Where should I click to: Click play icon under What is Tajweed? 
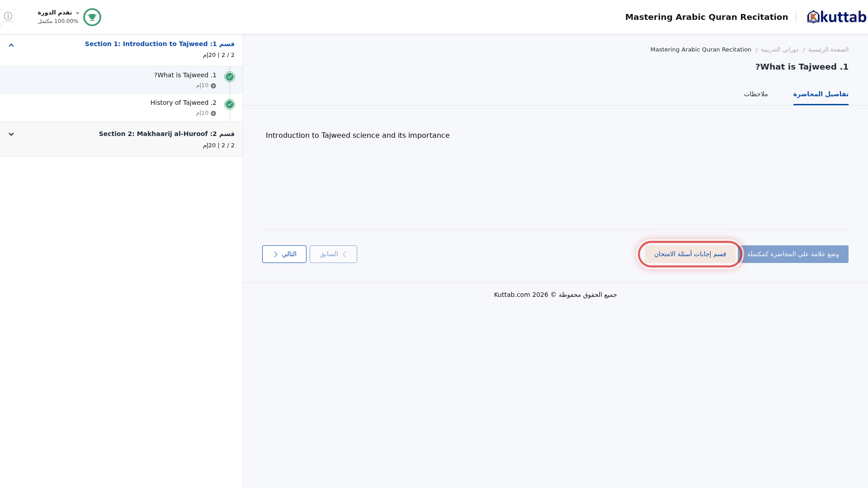[x=213, y=86]
